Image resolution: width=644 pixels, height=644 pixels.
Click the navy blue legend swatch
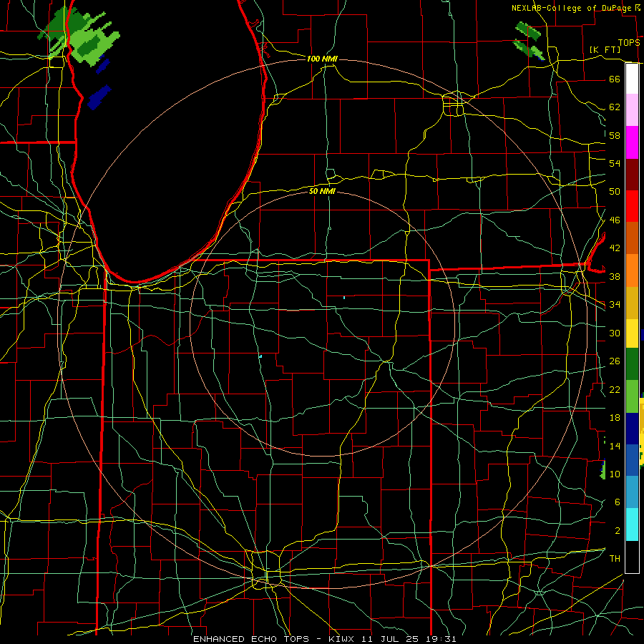(x=632, y=429)
